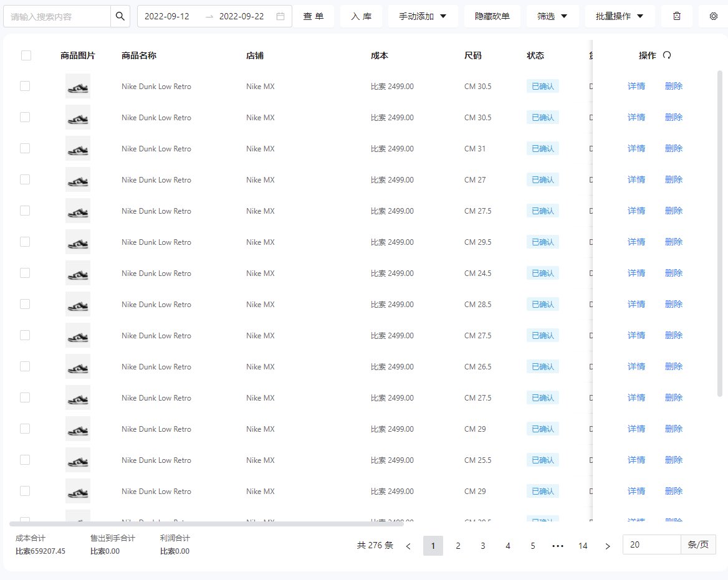Open product image thumbnail in CM 31 row
This screenshot has height=580, width=728.
coord(78,148)
